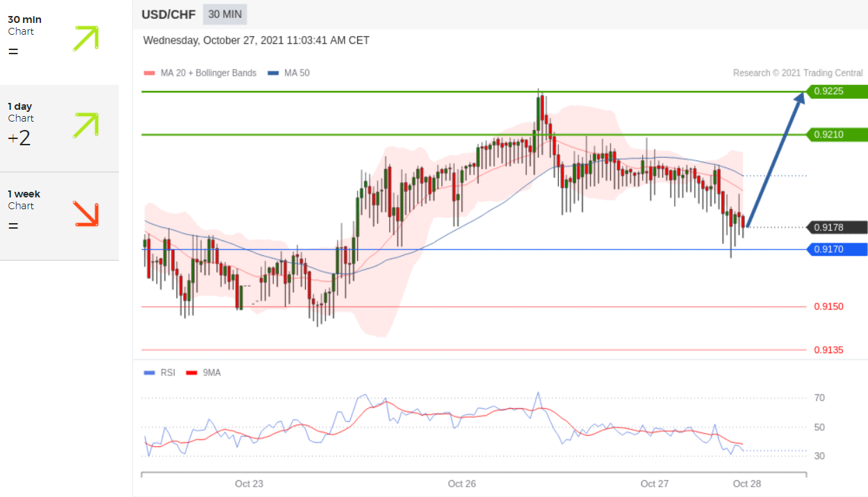Click the USD/CHF pair title
The width and height of the screenshot is (868, 497).
pyautogui.click(x=168, y=15)
